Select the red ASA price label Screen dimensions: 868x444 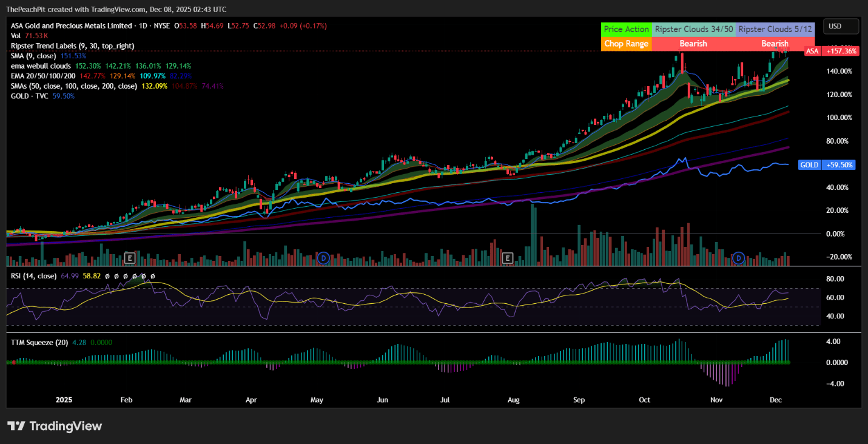813,52
